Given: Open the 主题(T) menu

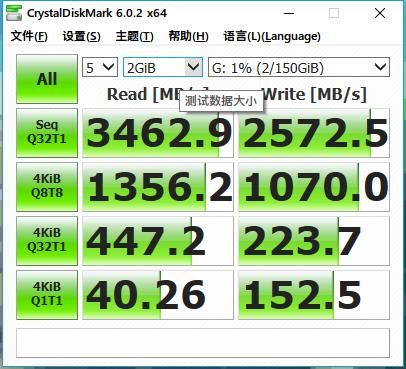Looking at the screenshot, I should tap(134, 36).
